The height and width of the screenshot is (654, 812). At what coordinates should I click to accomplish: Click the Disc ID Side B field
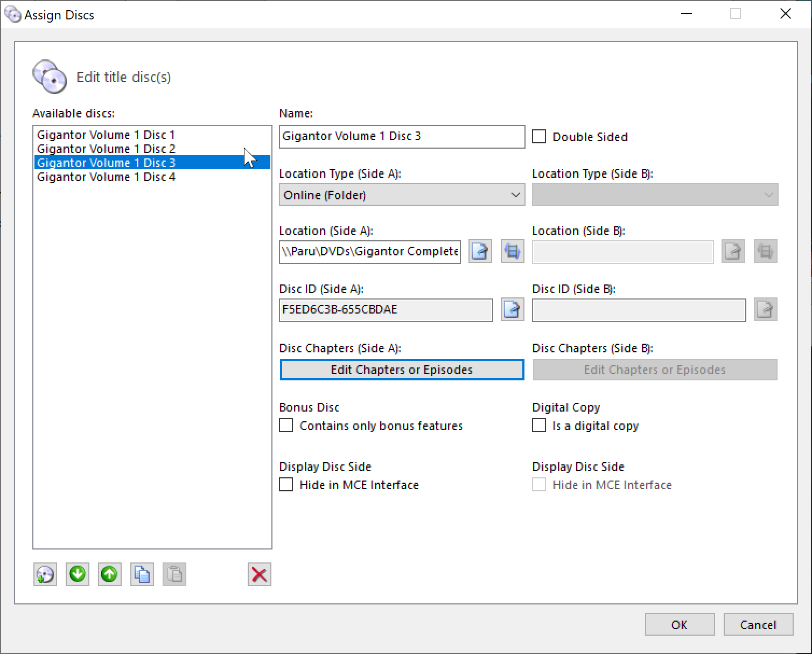pyautogui.click(x=639, y=310)
